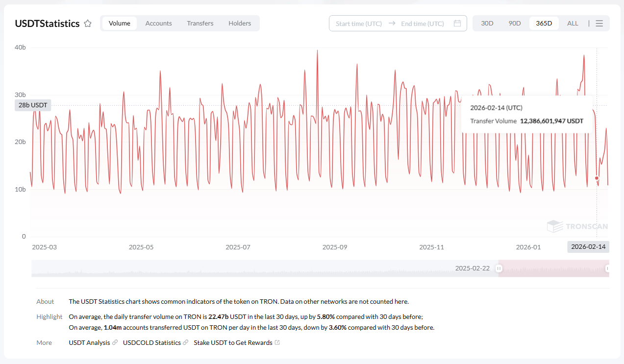Open the Transfers tab
Screen dimensions: 624x364
[x=200, y=24]
